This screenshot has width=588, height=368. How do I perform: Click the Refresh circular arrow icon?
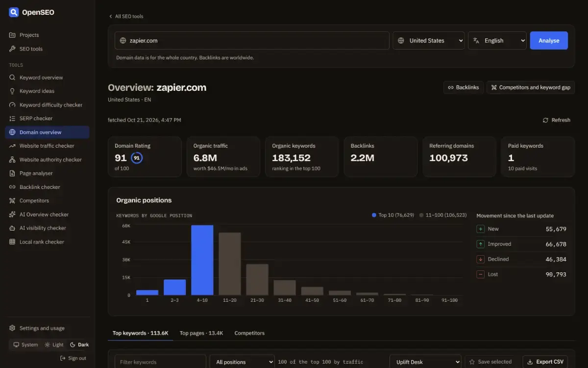click(x=545, y=120)
